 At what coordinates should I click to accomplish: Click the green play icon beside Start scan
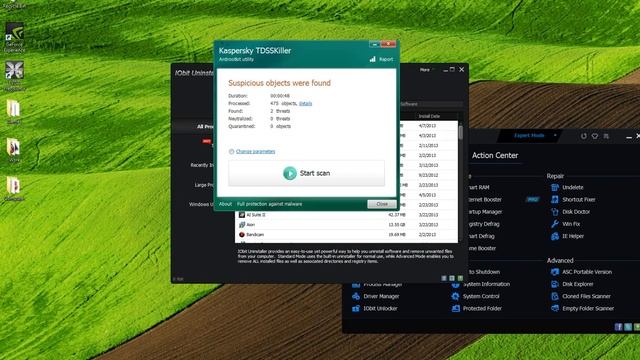(290, 173)
